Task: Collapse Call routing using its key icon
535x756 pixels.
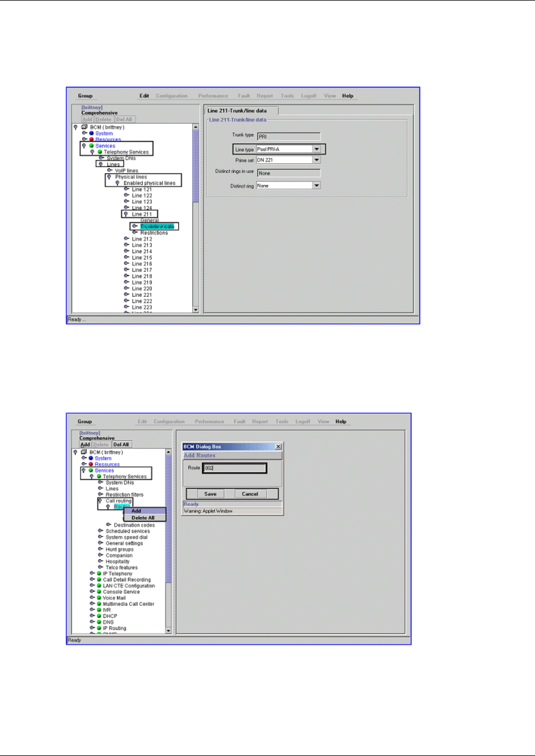Action: point(100,501)
